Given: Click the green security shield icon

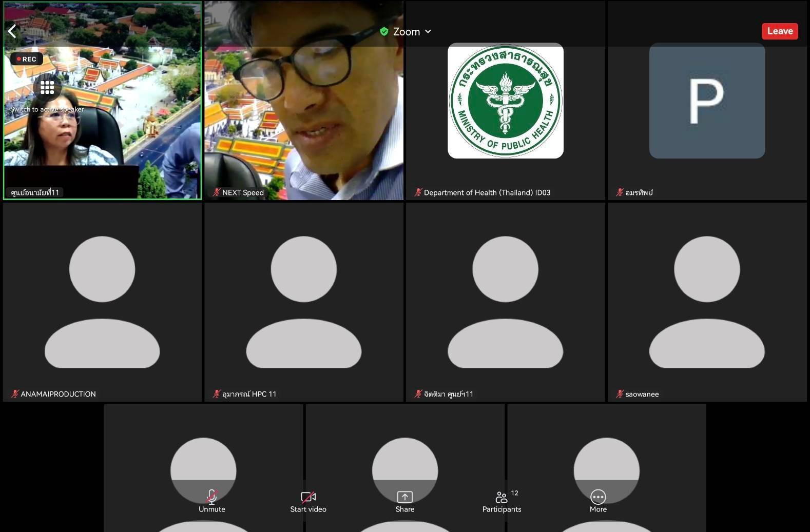Looking at the screenshot, I should [384, 32].
